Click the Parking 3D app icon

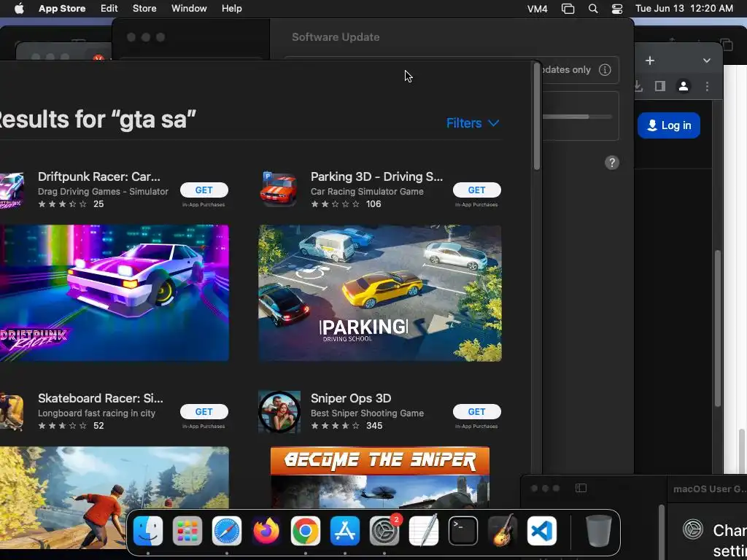[x=279, y=190]
